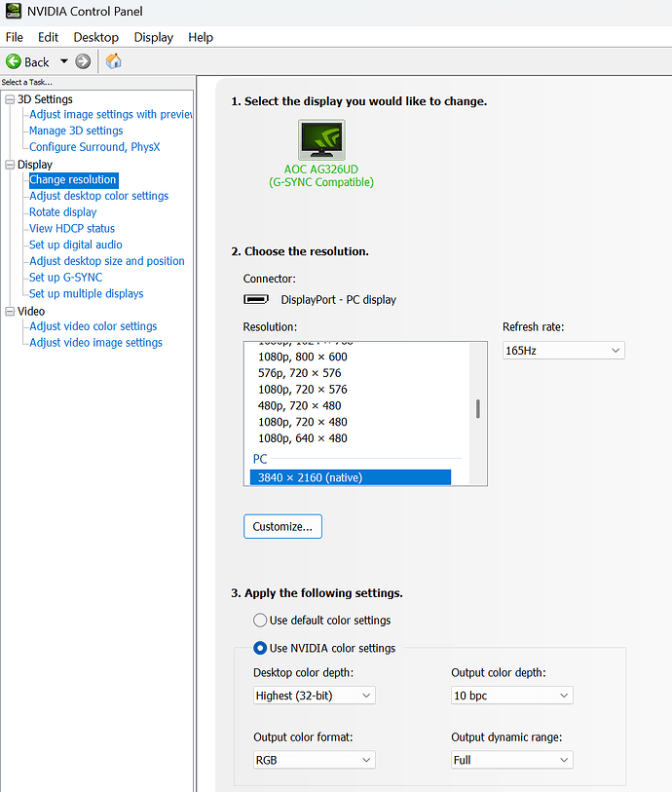Open Adjust desktop color settings
The height and width of the screenshot is (792, 672).
pyautogui.click(x=99, y=196)
